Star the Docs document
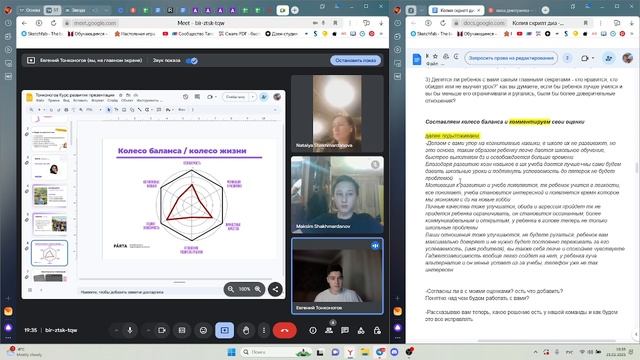 (435, 56)
